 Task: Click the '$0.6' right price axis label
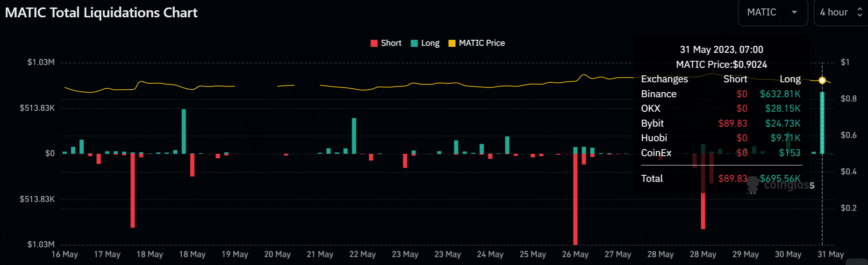[x=848, y=135]
